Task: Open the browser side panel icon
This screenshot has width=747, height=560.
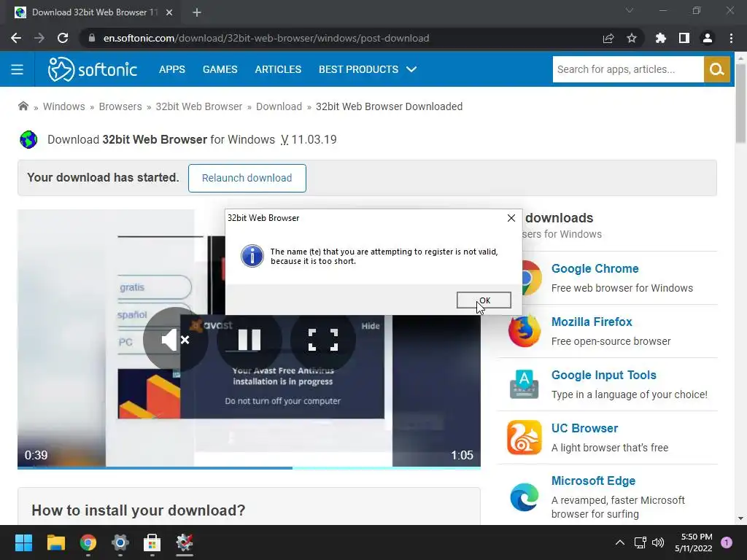Action: [684, 38]
